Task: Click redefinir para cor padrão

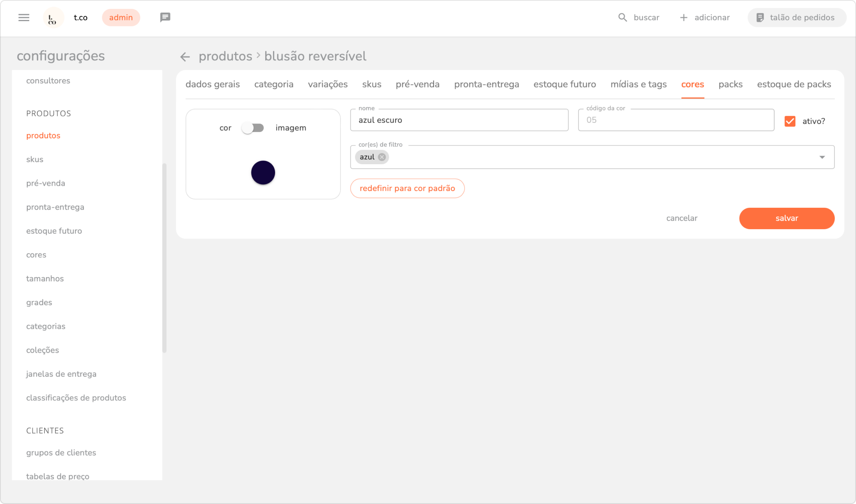Action: point(407,189)
